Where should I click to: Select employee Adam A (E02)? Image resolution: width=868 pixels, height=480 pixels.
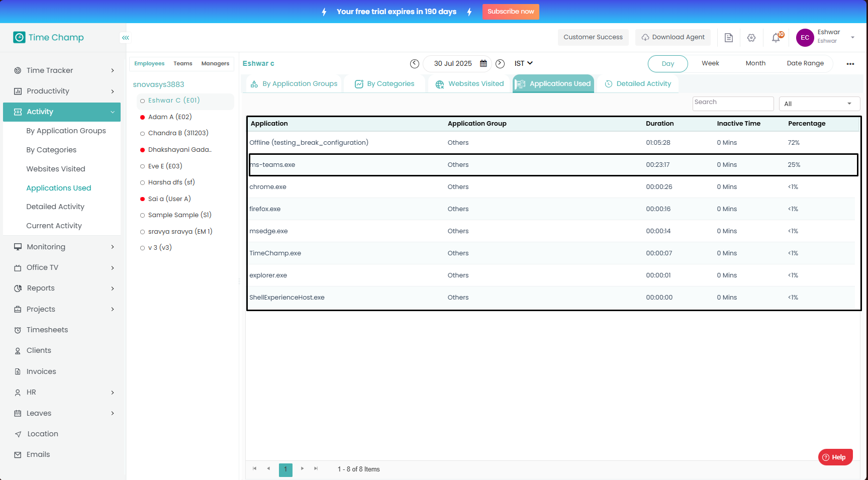tap(170, 117)
